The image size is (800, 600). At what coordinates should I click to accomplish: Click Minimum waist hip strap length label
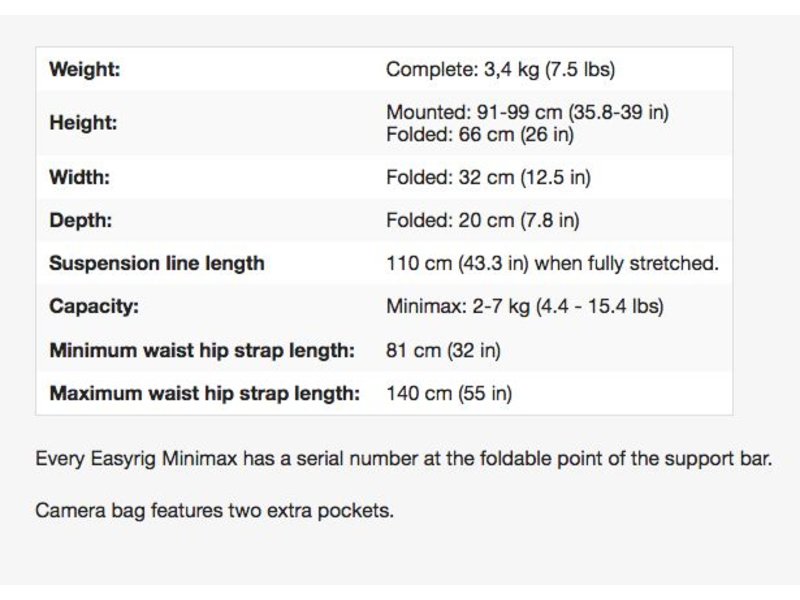(202, 351)
